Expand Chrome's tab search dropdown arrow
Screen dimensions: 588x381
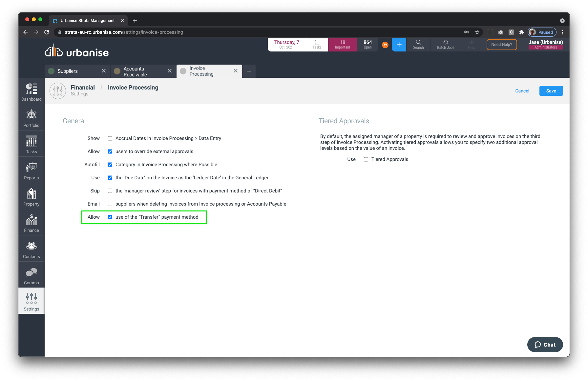tap(562, 21)
